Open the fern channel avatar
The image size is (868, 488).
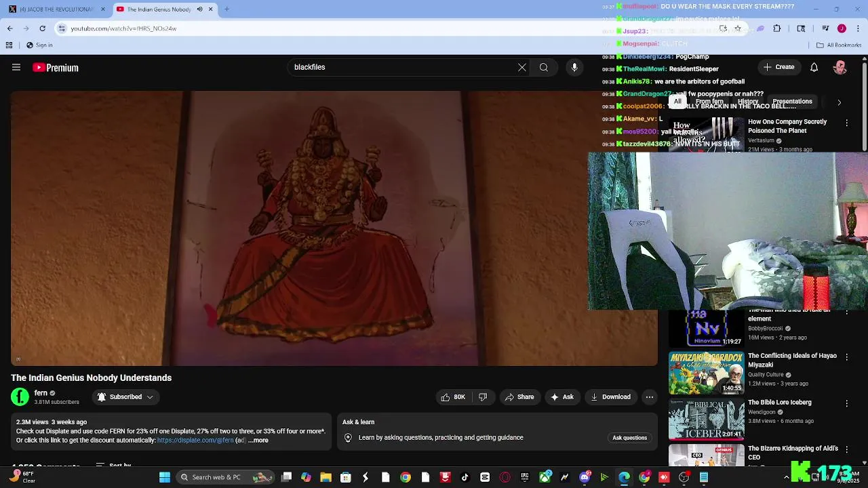click(20, 396)
